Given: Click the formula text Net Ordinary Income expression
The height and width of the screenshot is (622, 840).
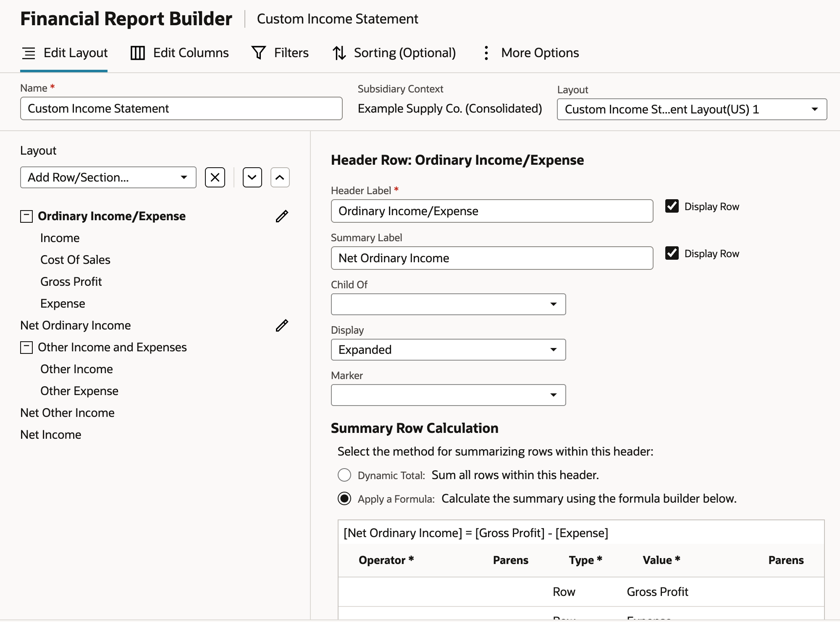Looking at the screenshot, I should click(x=476, y=533).
